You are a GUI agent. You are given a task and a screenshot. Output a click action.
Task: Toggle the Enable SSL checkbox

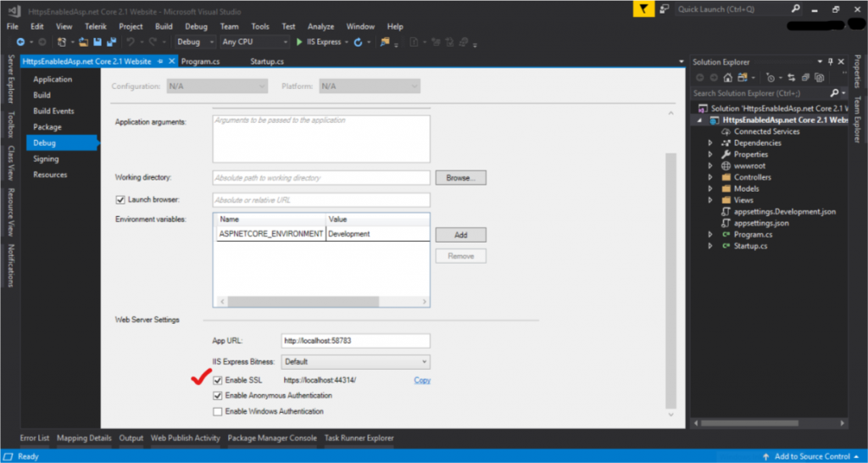pos(218,380)
